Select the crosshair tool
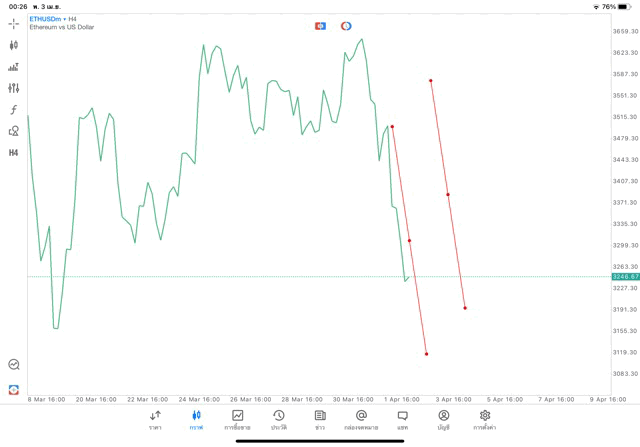The height and width of the screenshot is (447, 640). [13, 23]
